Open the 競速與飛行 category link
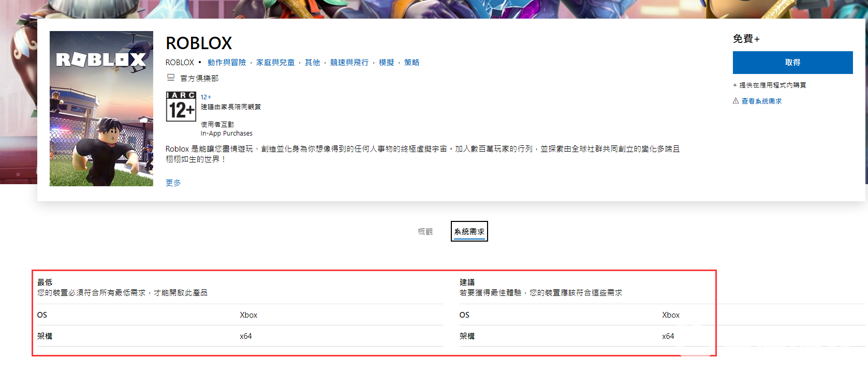The image size is (868, 373). pyautogui.click(x=349, y=63)
